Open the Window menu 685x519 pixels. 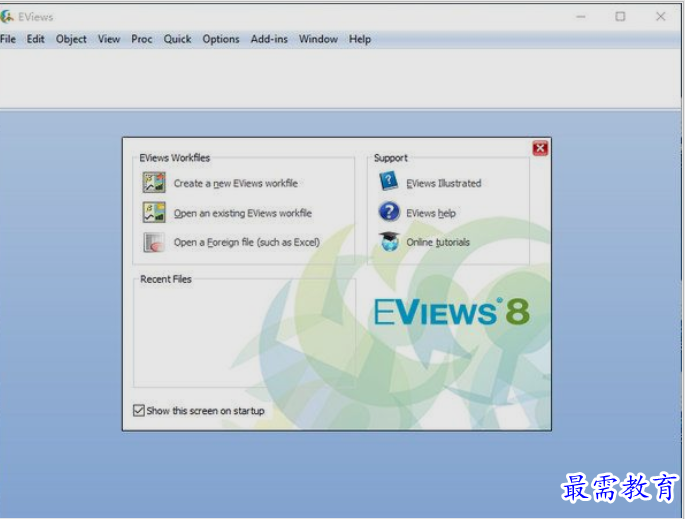tap(318, 39)
